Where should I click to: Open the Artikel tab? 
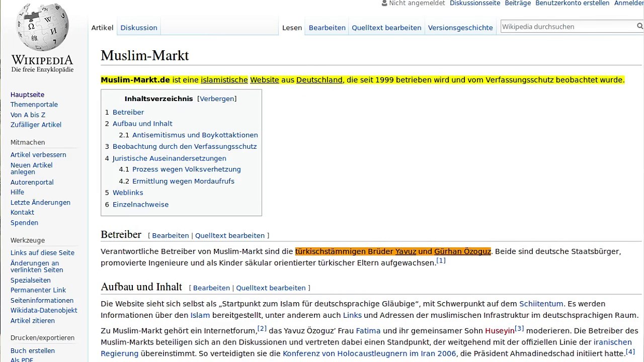(102, 28)
